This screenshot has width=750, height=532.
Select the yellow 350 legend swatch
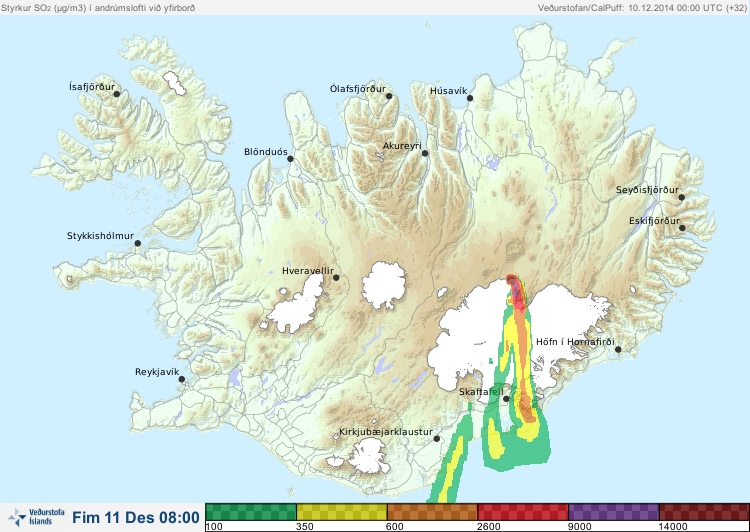click(x=342, y=512)
